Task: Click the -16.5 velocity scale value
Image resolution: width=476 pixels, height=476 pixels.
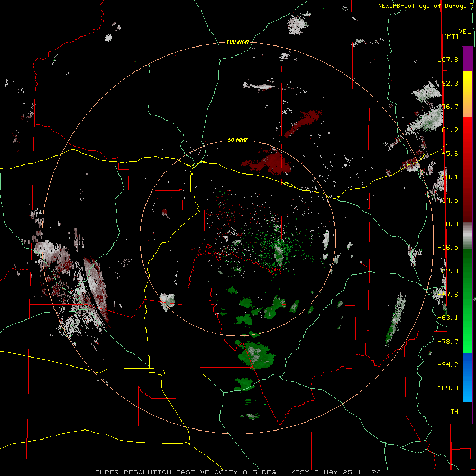Action: click(x=448, y=248)
